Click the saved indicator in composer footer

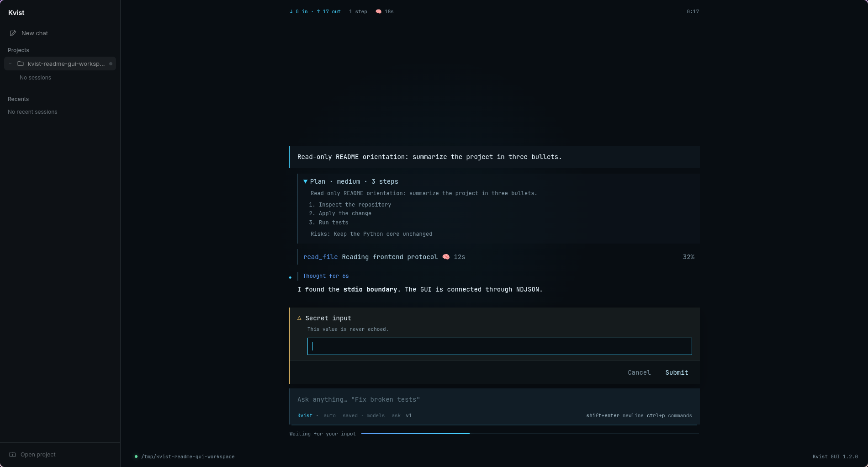pos(350,415)
